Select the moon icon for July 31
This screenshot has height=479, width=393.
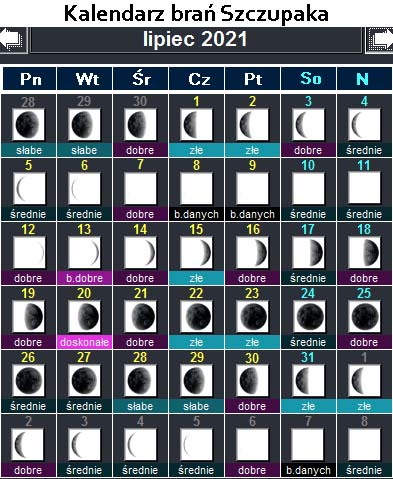point(308,380)
